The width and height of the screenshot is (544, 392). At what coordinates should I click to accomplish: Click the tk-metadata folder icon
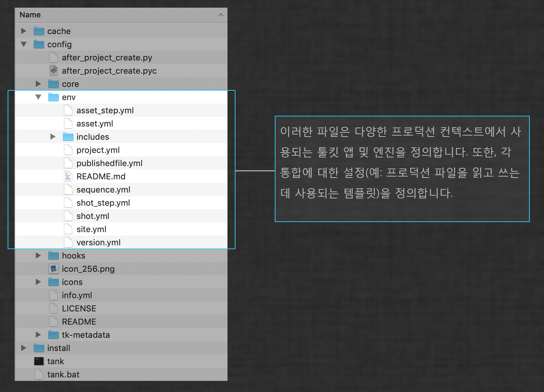tap(54, 335)
